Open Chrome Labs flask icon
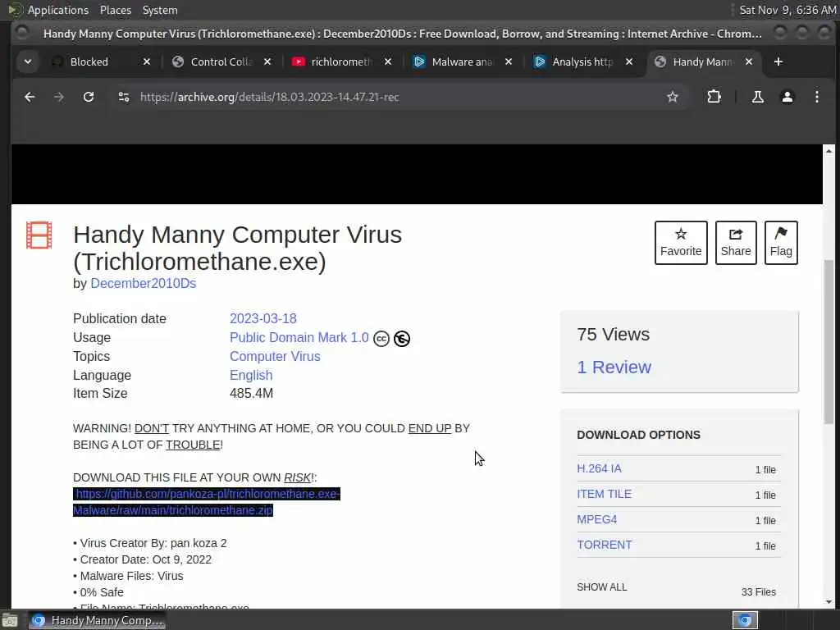This screenshot has width=840, height=630. pyautogui.click(x=757, y=97)
